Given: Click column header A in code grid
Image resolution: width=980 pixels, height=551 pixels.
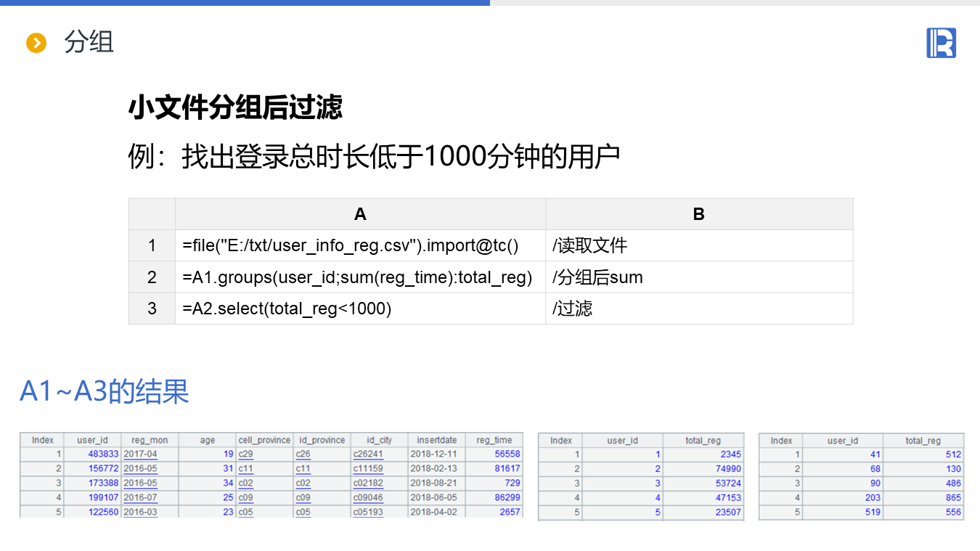Looking at the screenshot, I should click(360, 214).
